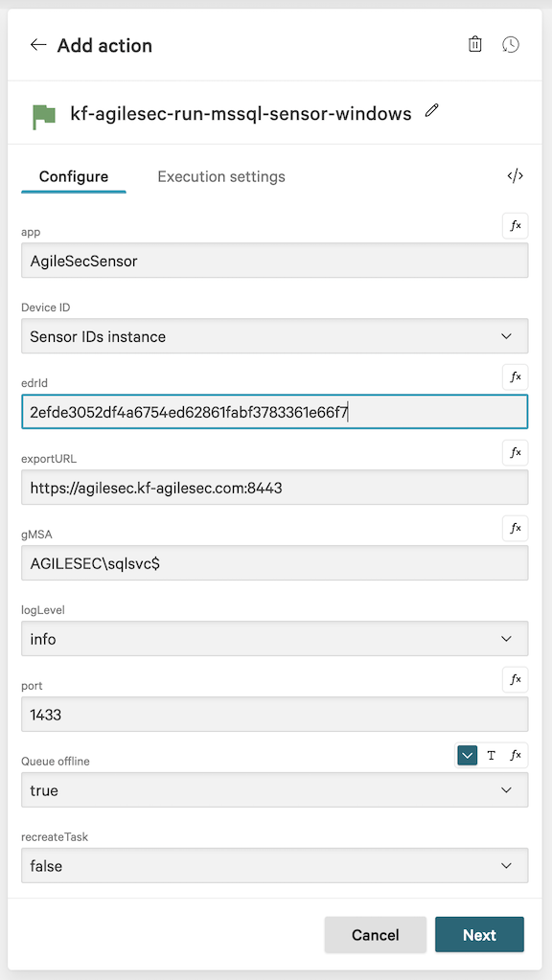552x980 pixels.
Task: Enable expression mode for Queue offline
Action: tap(516, 755)
